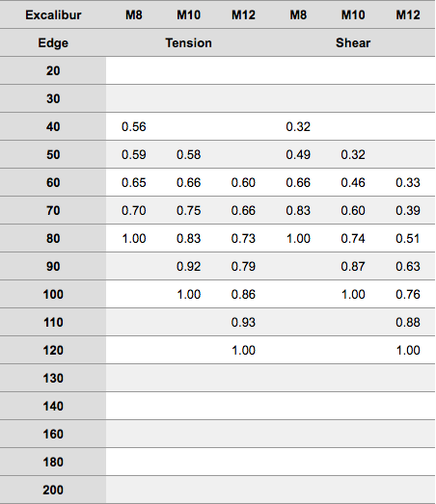Select the 0.88 cell in row 110
Image resolution: width=436 pixels, height=504 pixels.
(408, 323)
